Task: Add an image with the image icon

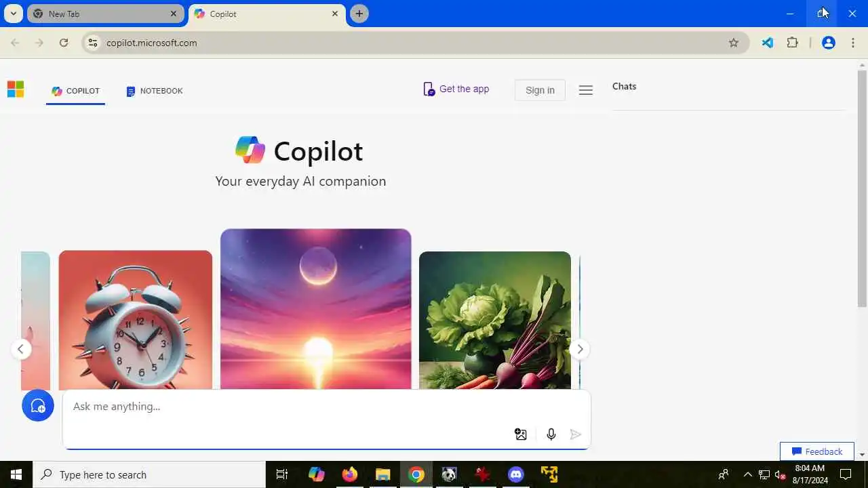Action: pos(520,434)
